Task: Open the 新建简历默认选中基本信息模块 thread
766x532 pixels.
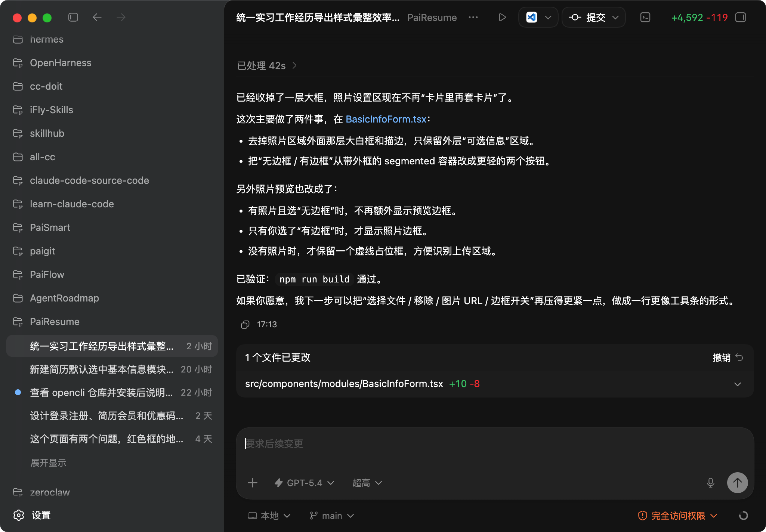Action: [102, 369]
